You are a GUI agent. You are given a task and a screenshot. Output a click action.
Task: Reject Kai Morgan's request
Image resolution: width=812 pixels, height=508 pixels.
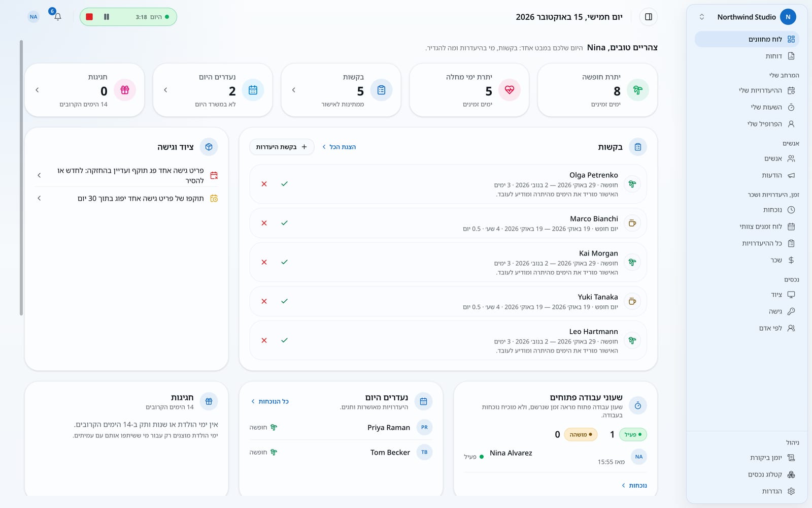coord(264,262)
